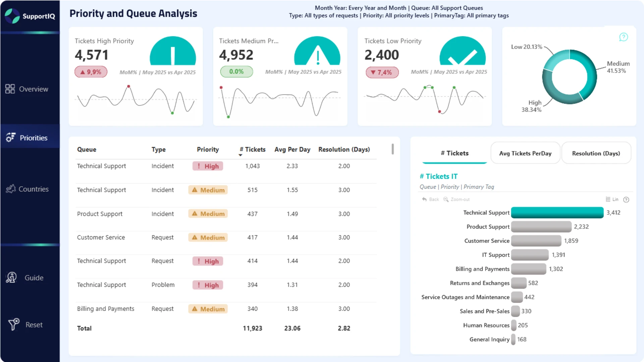
Task: Open the Countries map icon
Action: pos(11,189)
